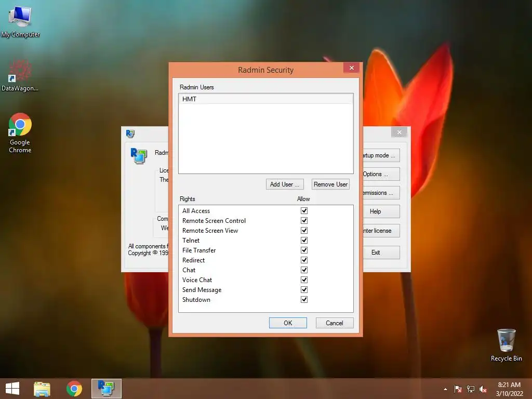Disable the Voice Chat right
Image resolution: width=532 pixels, height=399 pixels.
point(304,280)
